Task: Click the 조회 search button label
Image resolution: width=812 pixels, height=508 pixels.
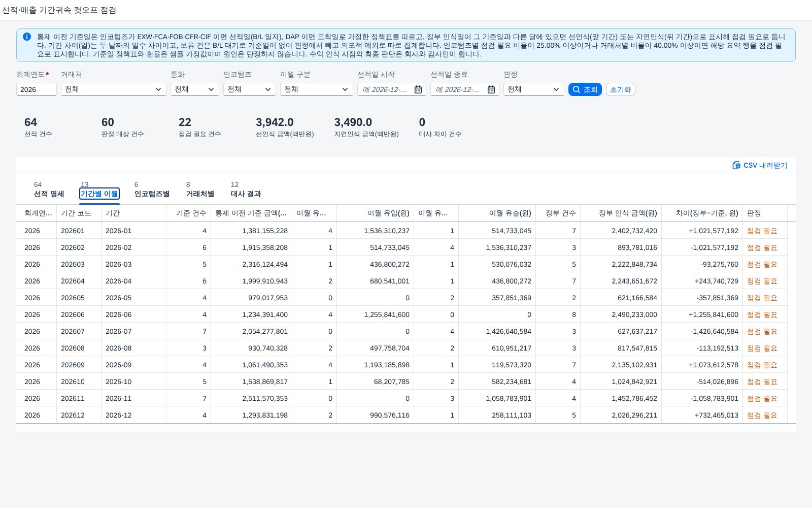Action: click(590, 89)
